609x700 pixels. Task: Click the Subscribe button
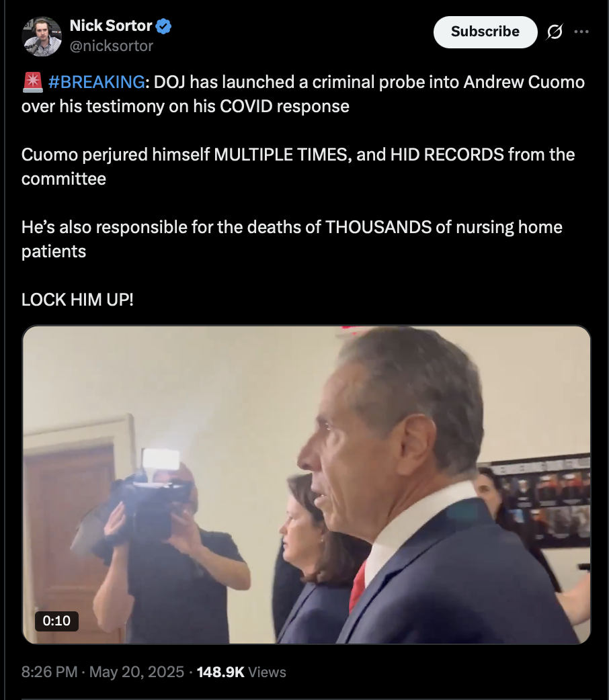pyautogui.click(x=485, y=32)
